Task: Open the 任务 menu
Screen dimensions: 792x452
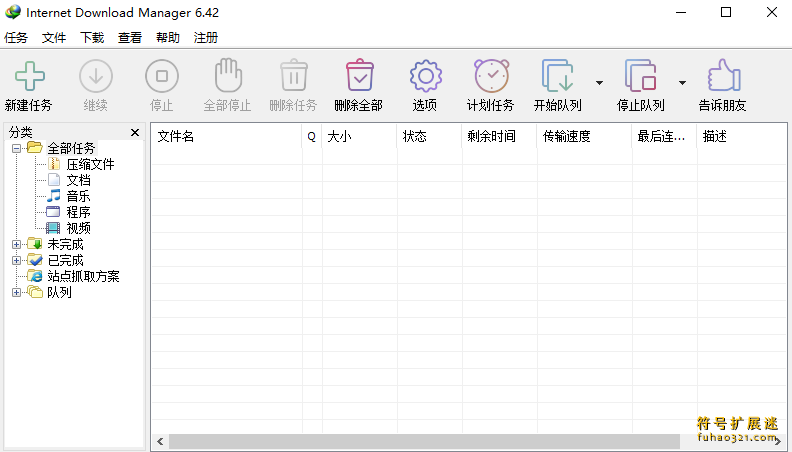Action: coord(16,37)
